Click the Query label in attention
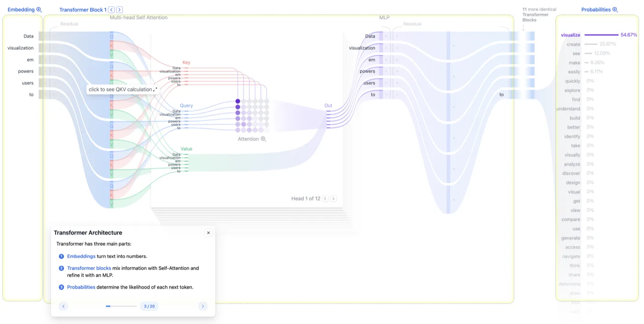 [x=186, y=106]
